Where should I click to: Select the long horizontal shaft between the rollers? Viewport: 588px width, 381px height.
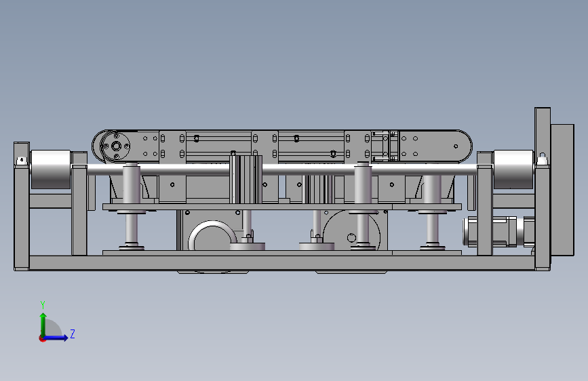[282, 170]
